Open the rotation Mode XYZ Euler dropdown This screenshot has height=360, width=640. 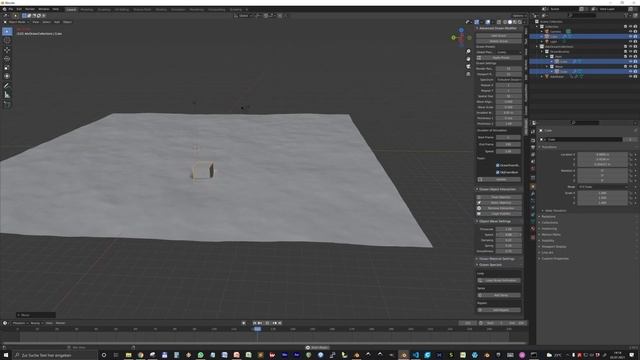point(603,187)
